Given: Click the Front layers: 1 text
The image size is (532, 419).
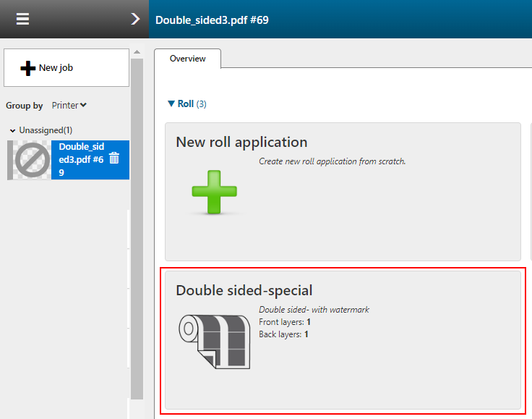Looking at the screenshot, I should [x=284, y=321].
